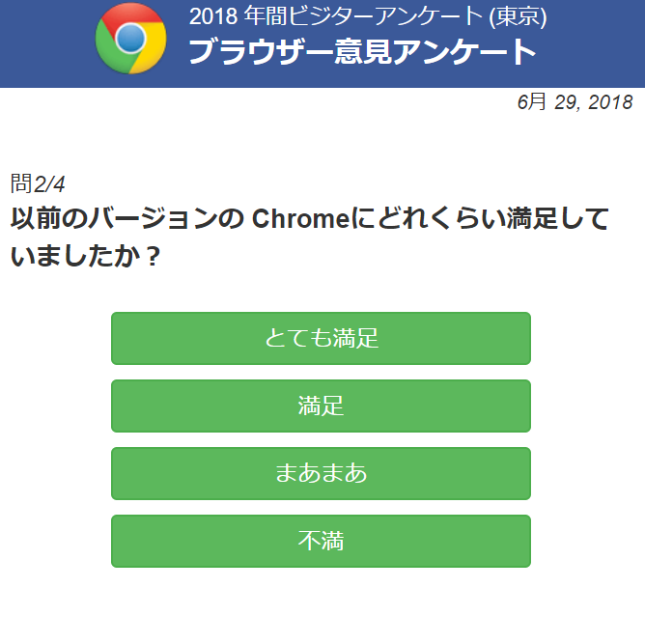Click the Chrome logo in the header
This screenshot has width=645, height=644.
[130, 39]
